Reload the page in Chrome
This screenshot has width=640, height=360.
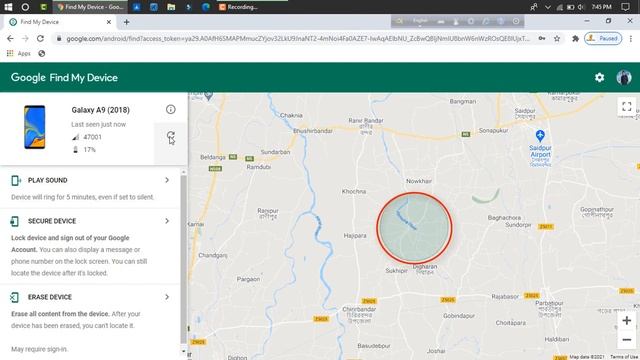point(40,38)
